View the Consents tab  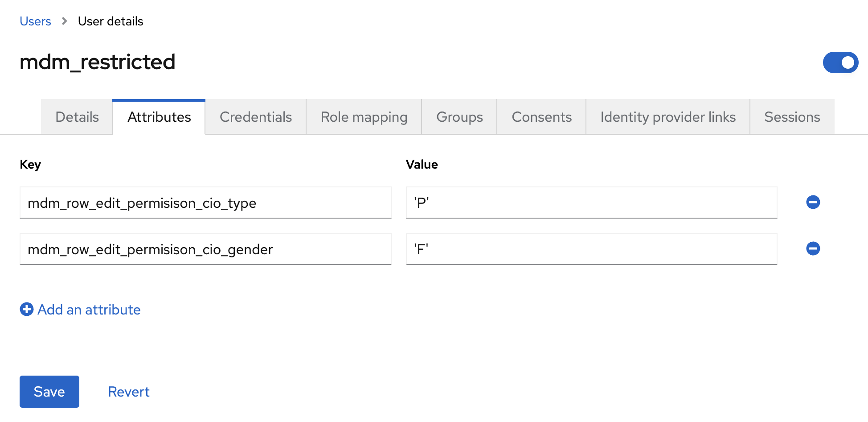pos(541,117)
